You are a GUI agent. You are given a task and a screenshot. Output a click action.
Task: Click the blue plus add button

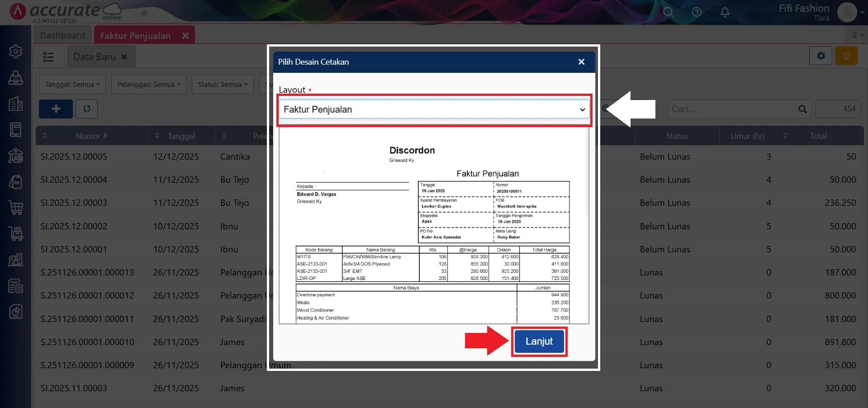pos(56,109)
